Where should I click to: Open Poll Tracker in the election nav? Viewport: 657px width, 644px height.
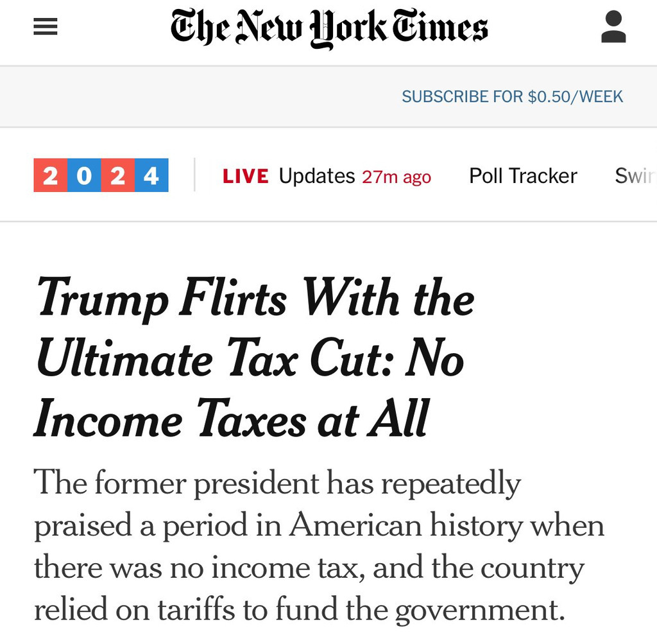pyautogui.click(x=523, y=176)
